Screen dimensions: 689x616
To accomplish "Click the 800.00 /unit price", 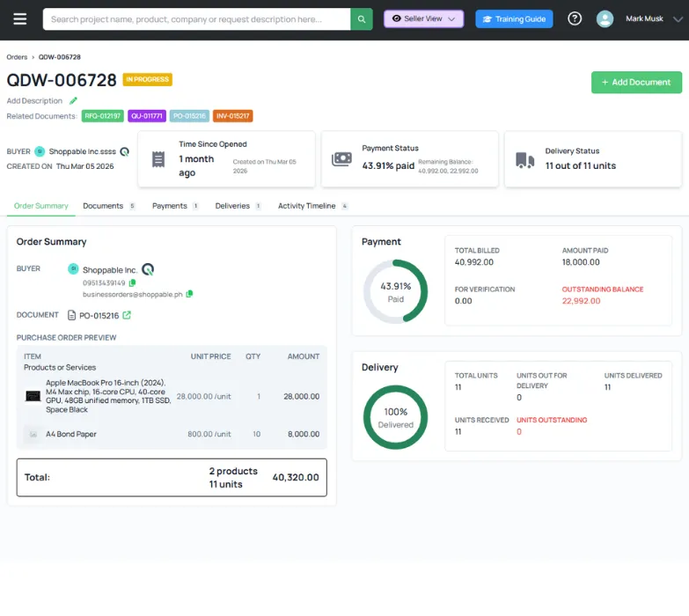I will pos(209,434).
